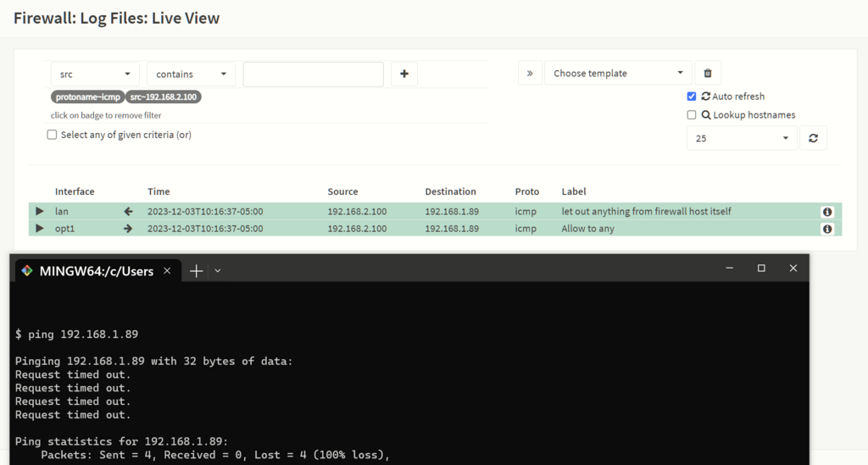868x465 pixels.
Task: Click the 'Pinging 192.168.1.89 with 32 bytes' line
Action: 154,361
